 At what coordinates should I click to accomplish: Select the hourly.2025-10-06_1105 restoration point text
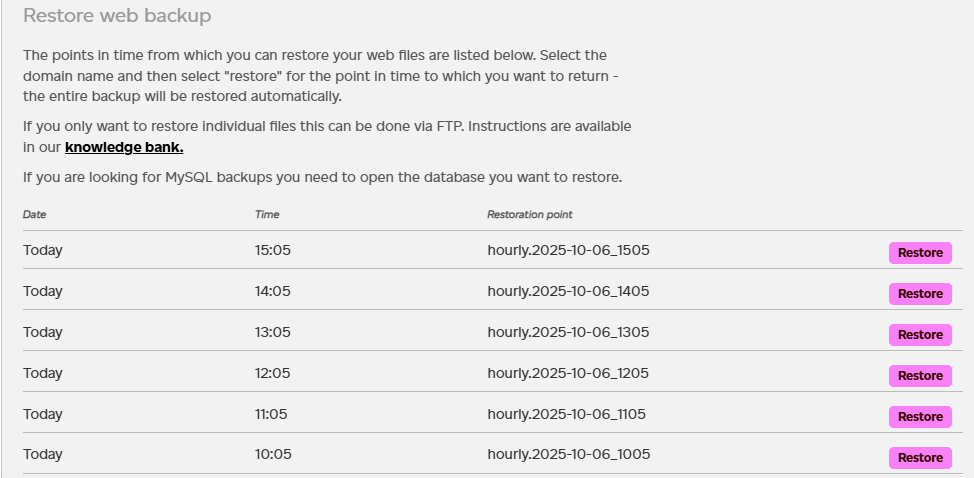click(568, 414)
